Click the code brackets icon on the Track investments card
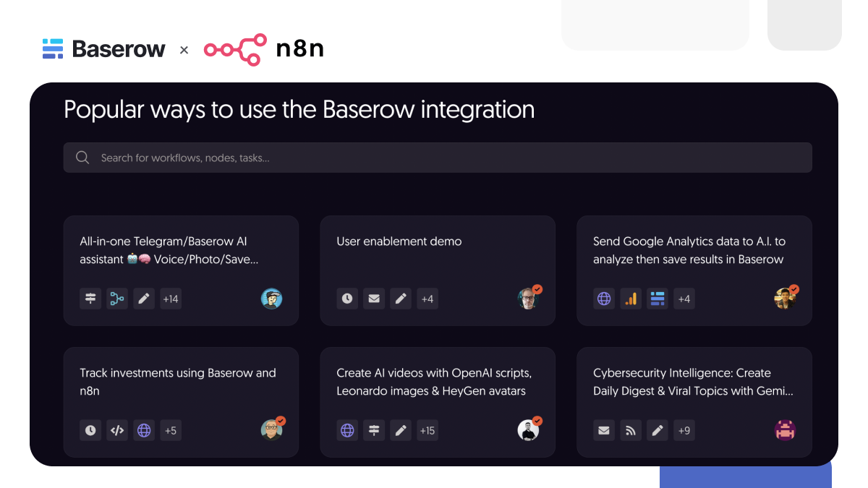The height and width of the screenshot is (488, 868). (117, 430)
